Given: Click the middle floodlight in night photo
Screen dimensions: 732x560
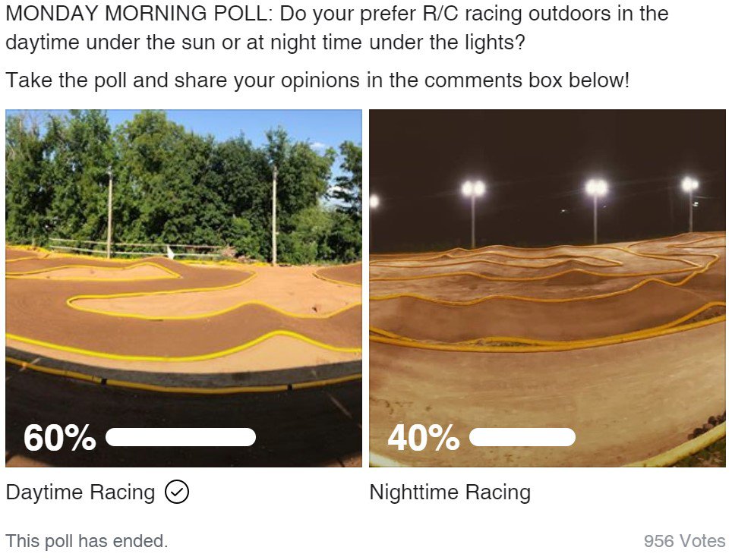Looking at the screenshot, I should (596, 187).
